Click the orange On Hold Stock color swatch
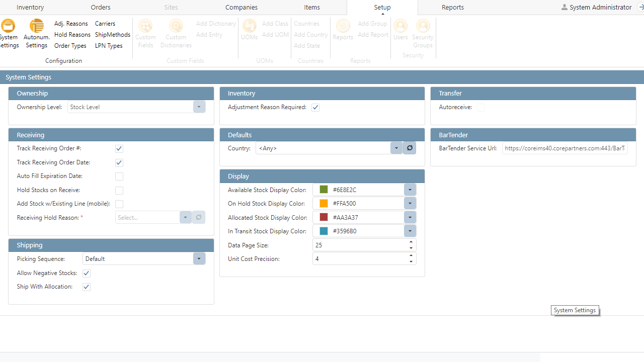This screenshot has height=362, width=644. point(324,204)
